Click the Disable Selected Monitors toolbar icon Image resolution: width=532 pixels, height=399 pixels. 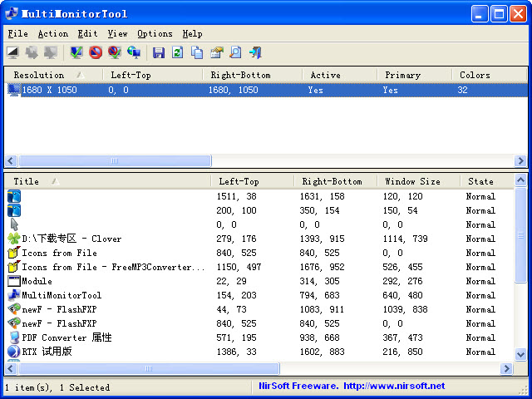tap(96, 52)
